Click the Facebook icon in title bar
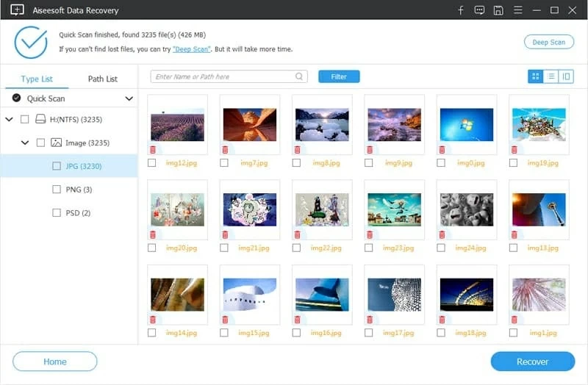 (461, 10)
